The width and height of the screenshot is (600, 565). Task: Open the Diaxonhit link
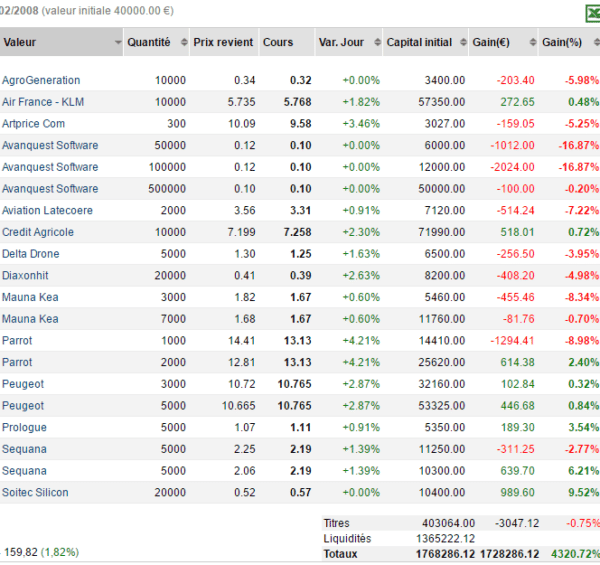tap(25, 275)
